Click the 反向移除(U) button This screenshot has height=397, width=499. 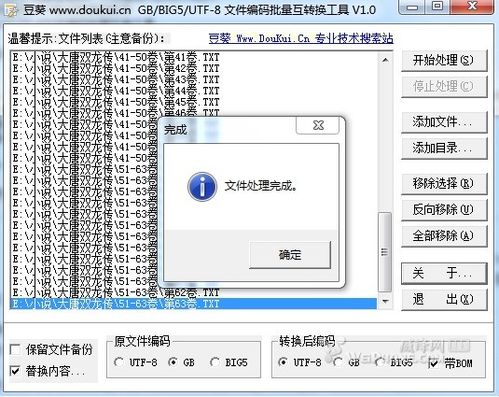444,210
